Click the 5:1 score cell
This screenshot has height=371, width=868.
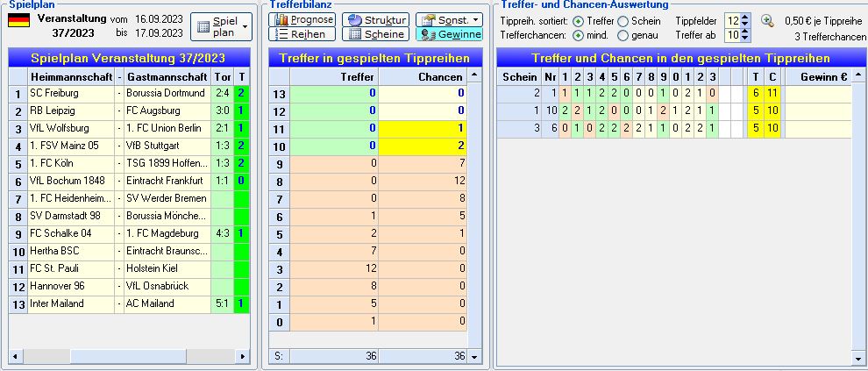223,303
